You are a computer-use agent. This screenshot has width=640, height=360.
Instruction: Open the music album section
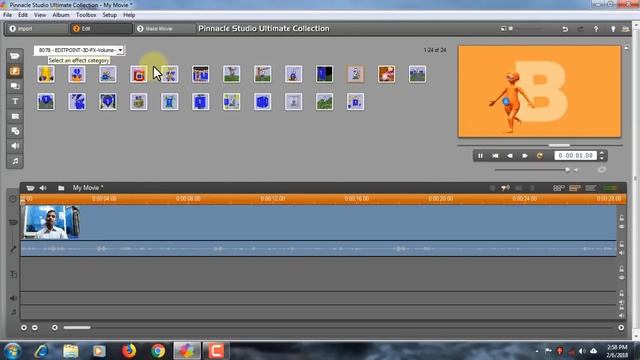click(x=15, y=161)
